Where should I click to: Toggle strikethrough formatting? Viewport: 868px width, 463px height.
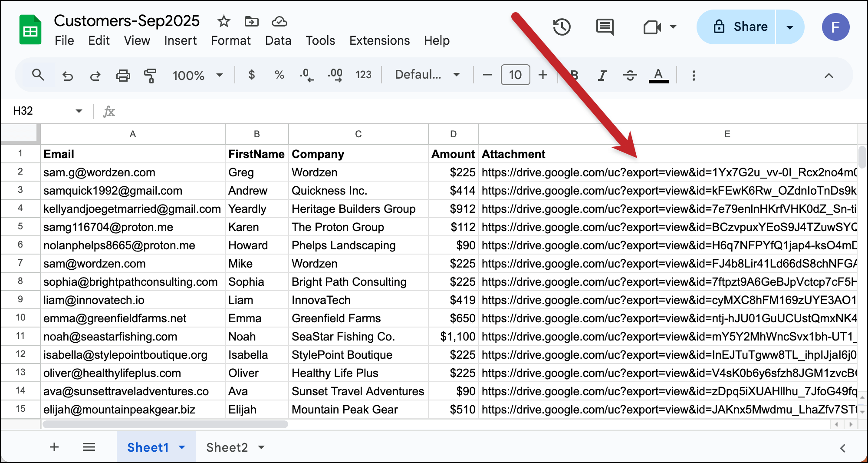click(630, 75)
